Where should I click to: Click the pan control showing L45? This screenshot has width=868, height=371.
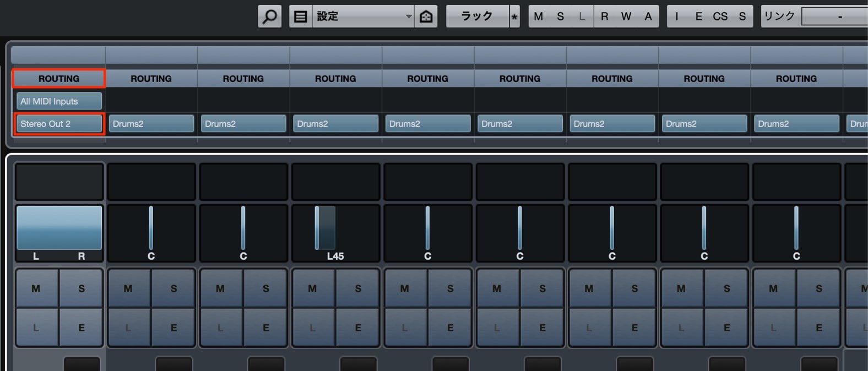point(335,233)
